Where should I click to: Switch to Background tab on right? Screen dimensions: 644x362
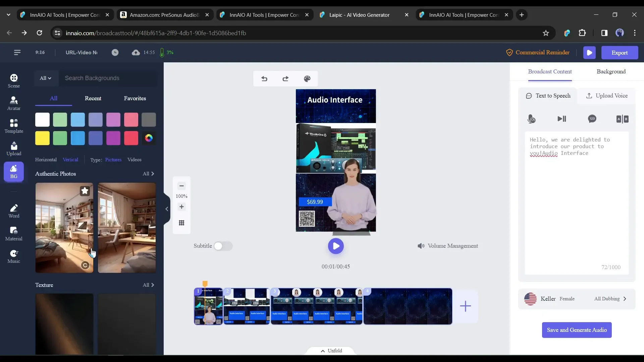coord(611,71)
